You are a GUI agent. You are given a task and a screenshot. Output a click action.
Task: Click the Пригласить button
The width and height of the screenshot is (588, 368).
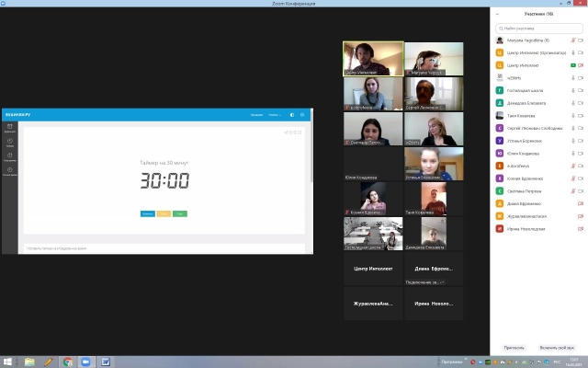514,348
